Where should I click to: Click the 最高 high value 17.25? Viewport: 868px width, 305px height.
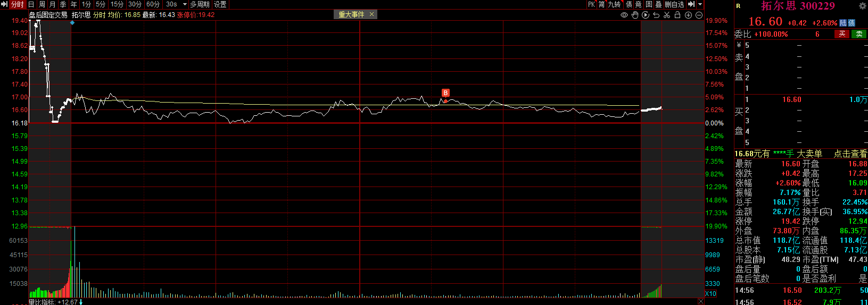pos(857,173)
